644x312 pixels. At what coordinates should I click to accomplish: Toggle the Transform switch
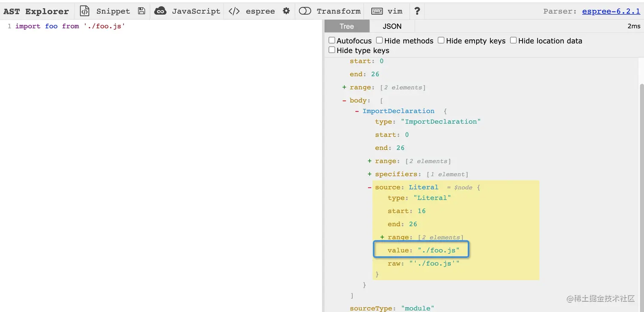pos(305,11)
